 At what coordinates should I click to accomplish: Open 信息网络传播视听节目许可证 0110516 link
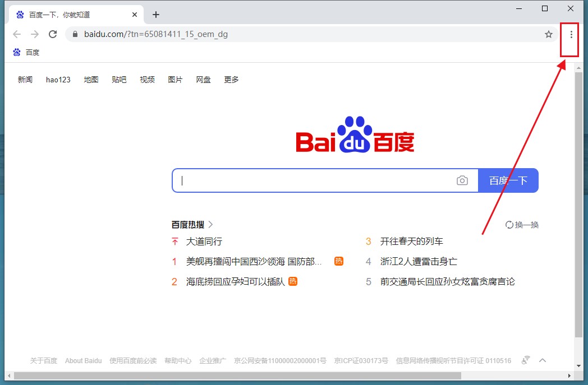coord(453,361)
